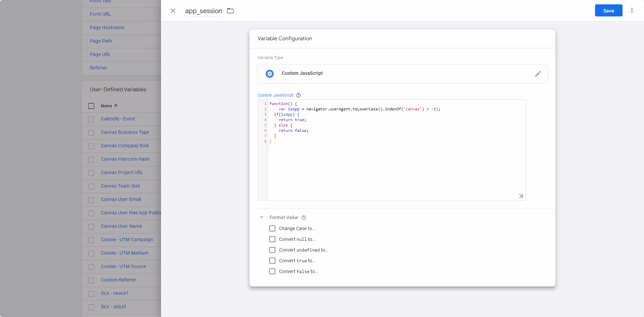The height and width of the screenshot is (317, 644).
Task: Check the Canvas Business Type checkbox
Action: [x=91, y=133]
